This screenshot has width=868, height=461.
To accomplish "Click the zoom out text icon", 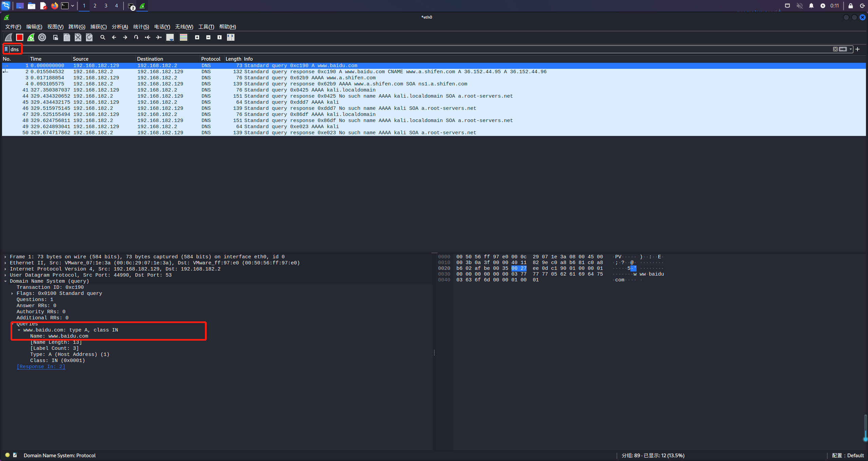I will (208, 37).
